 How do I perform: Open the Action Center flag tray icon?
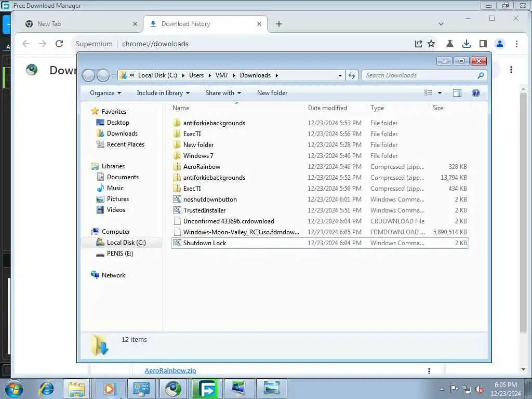pyautogui.click(x=454, y=389)
